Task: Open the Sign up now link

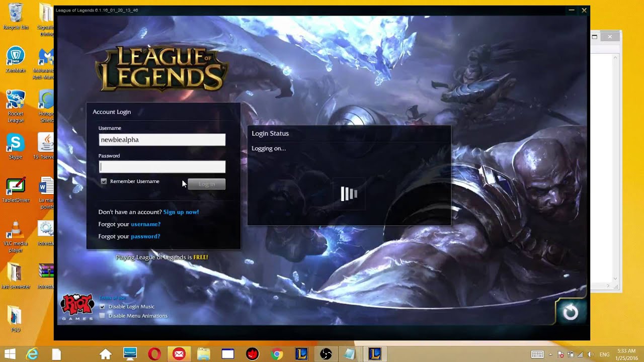Action: point(181,212)
